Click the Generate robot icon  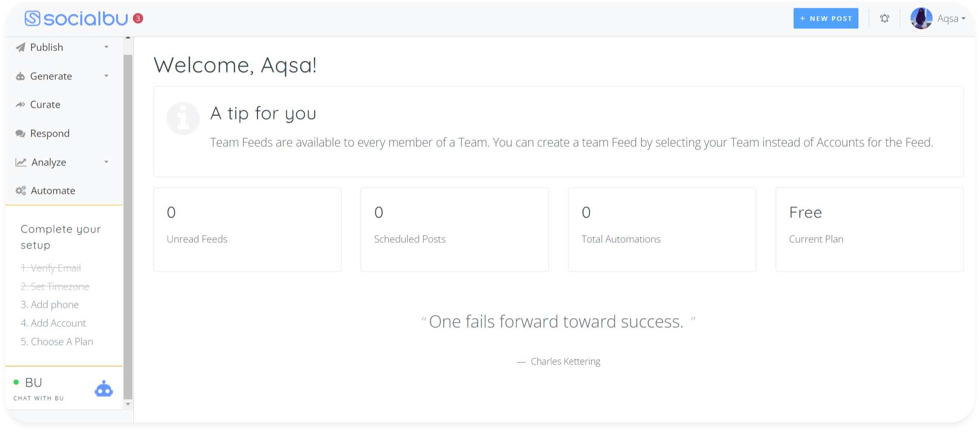(21, 76)
